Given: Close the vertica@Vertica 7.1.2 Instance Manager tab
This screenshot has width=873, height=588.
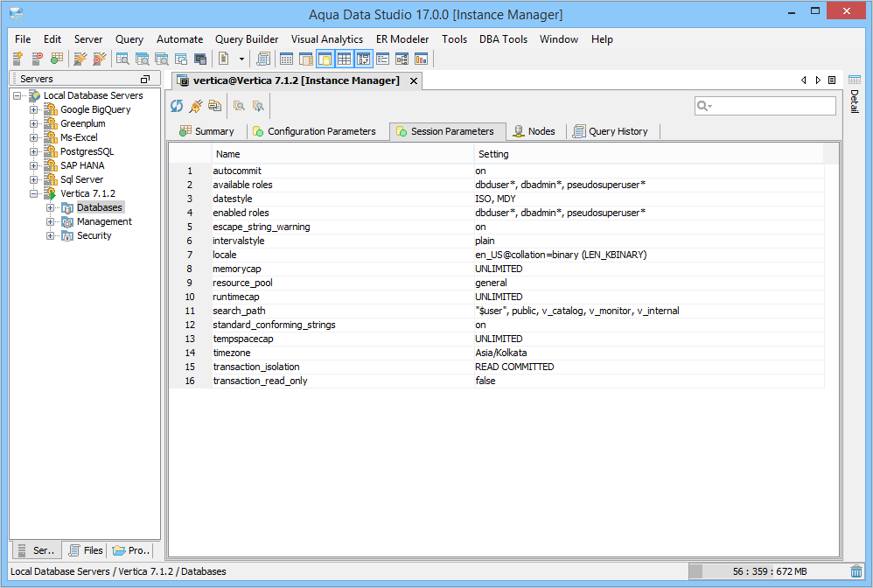Looking at the screenshot, I should coord(414,80).
